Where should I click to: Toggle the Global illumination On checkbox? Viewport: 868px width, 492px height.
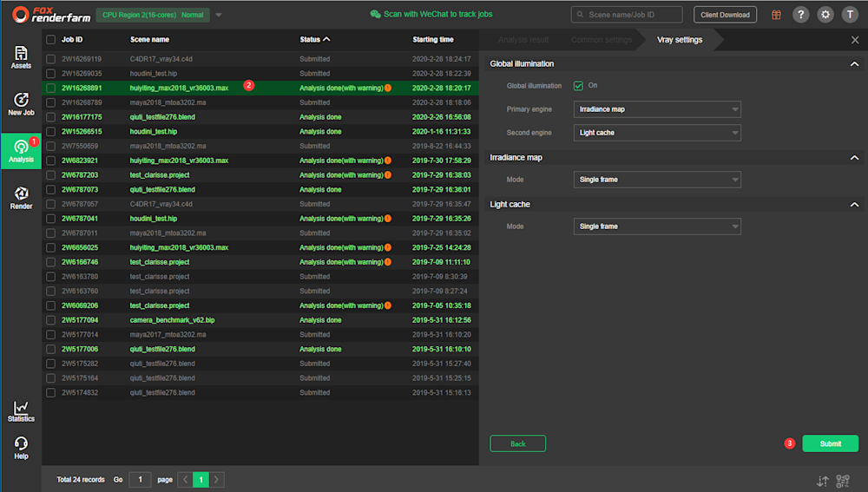tap(578, 85)
